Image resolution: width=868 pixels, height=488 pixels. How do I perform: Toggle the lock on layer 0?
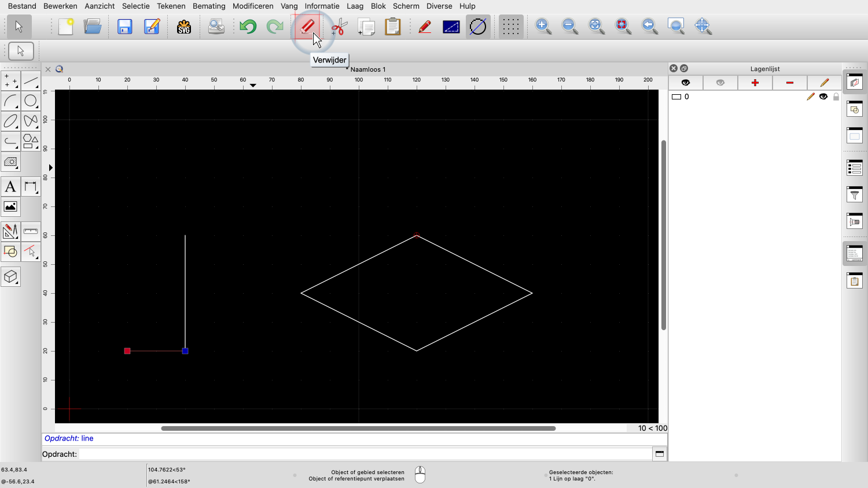[836, 97]
